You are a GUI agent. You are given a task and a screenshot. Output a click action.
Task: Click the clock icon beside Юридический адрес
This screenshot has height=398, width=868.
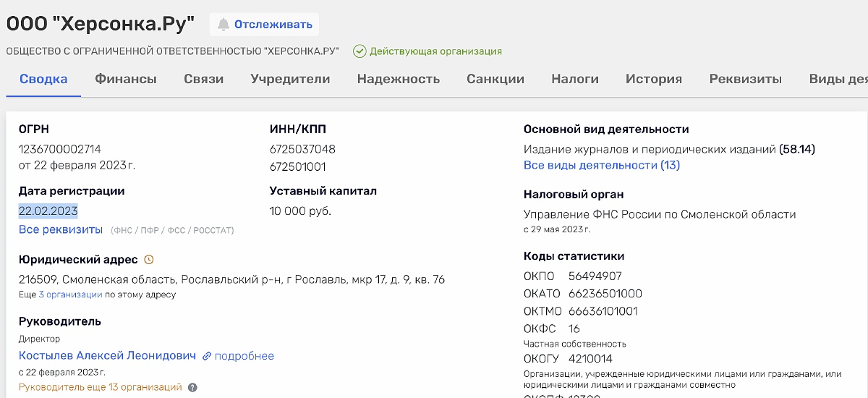click(149, 260)
